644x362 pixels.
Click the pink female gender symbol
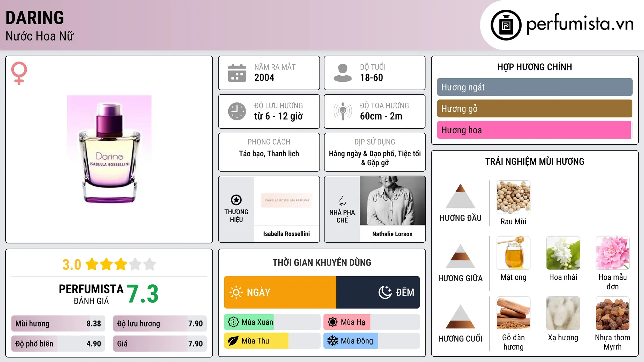pyautogui.click(x=19, y=73)
